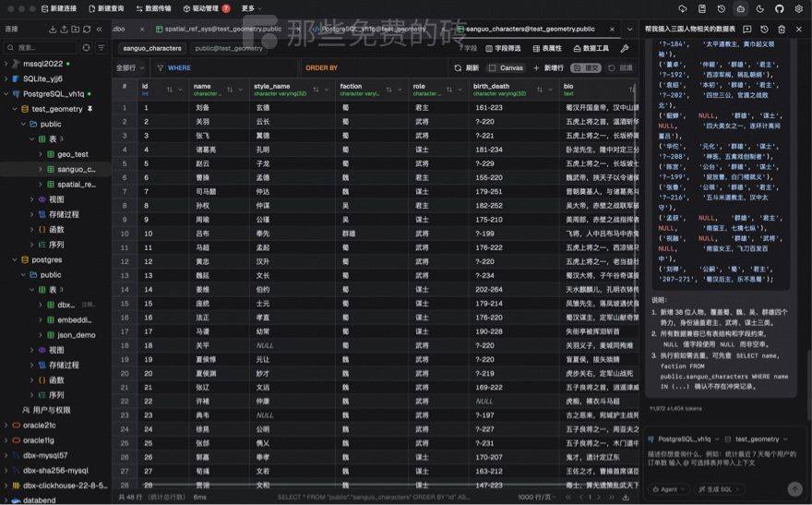Open the PostgreSQL_vh1q connection dropdown in AI panel
This screenshot has width=812, height=505.
(x=684, y=439)
